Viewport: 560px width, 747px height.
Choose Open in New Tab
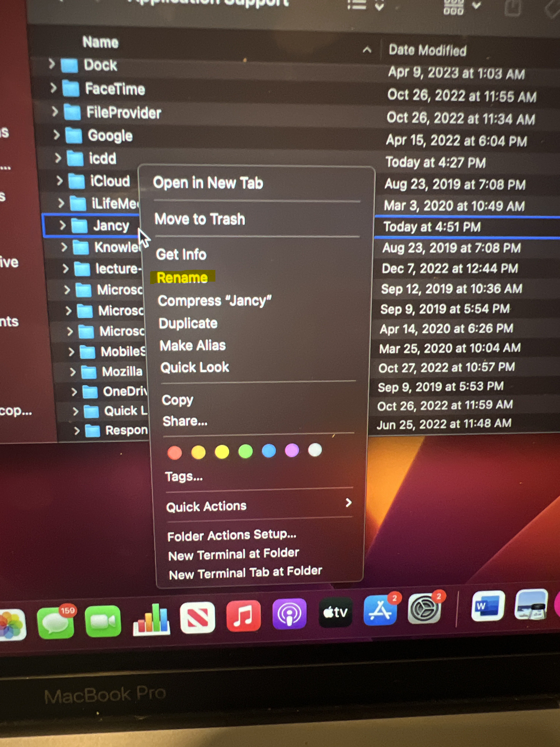point(208,183)
